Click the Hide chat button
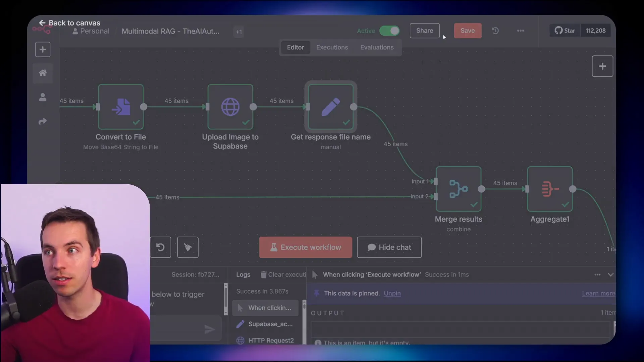Screen dimensions: 644x362 pos(389,247)
